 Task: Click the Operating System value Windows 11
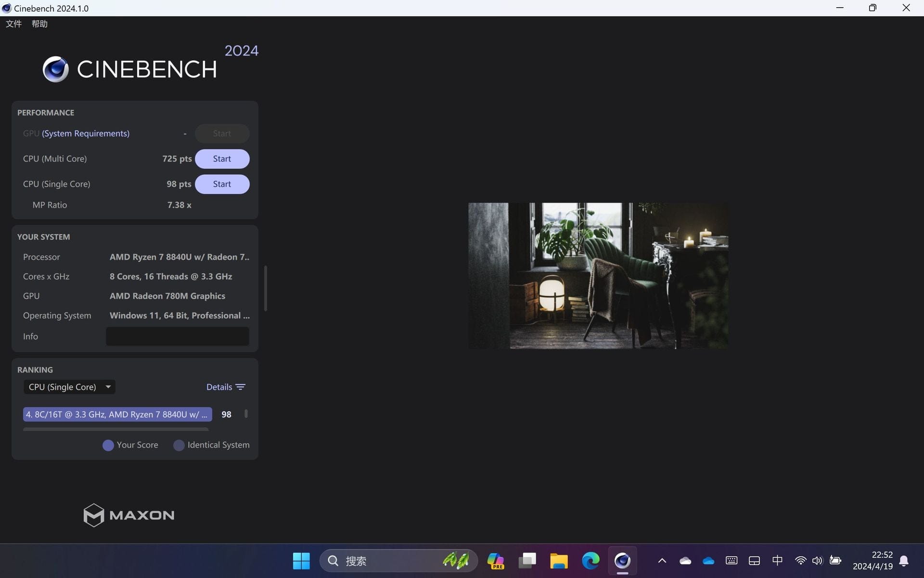[180, 315]
